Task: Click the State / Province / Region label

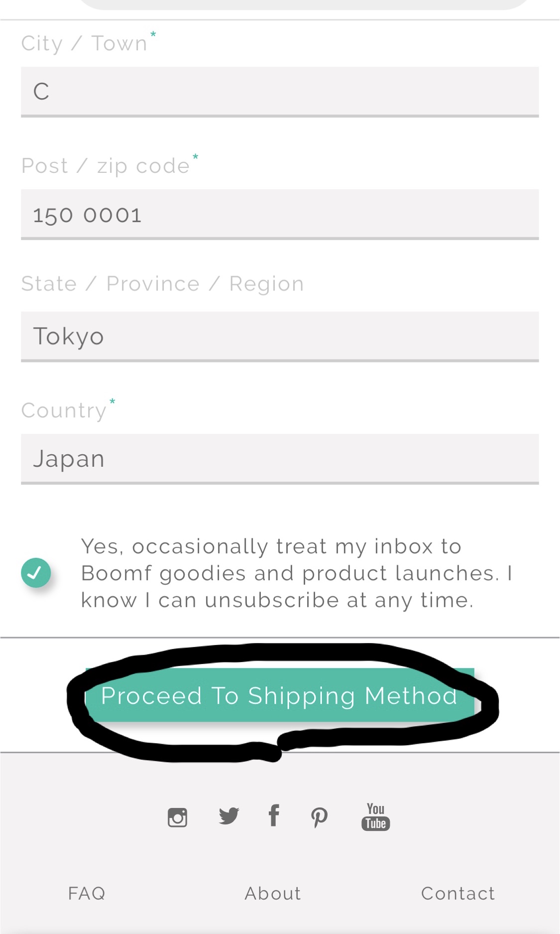Action: [x=162, y=284]
